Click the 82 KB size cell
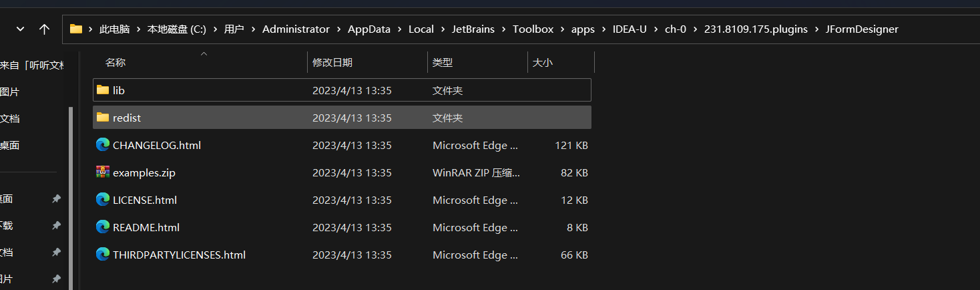Viewport: 980px width, 290px height. [x=574, y=172]
